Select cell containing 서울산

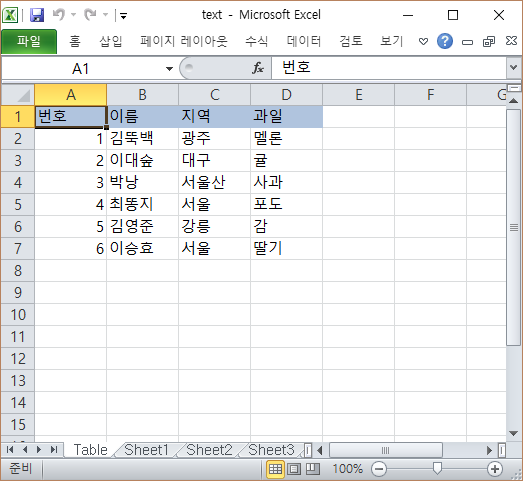pyautogui.click(x=214, y=182)
